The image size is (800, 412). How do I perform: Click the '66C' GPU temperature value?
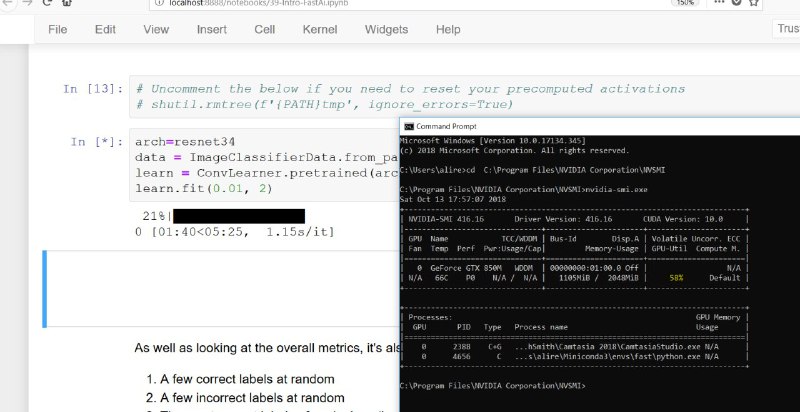(442, 278)
